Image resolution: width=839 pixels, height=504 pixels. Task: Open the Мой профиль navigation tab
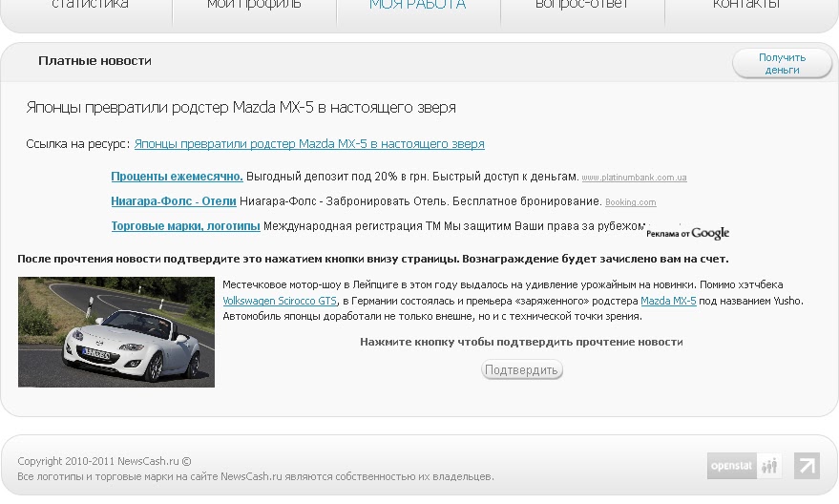(254, 6)
